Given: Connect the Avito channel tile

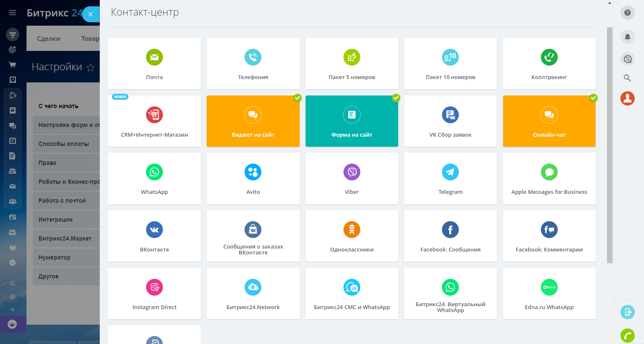Looking at the screenshot, I should tap(253, 178).
